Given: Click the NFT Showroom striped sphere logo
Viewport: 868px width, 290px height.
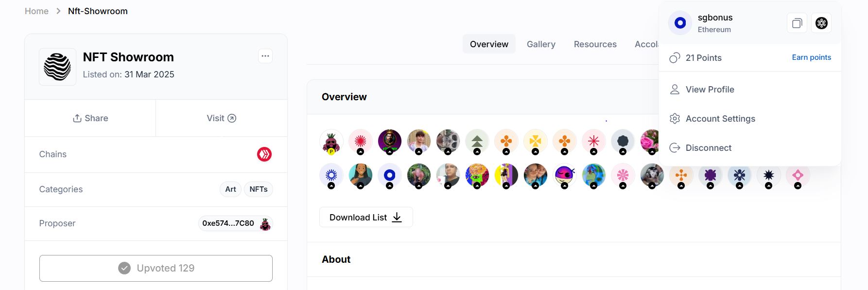Looking at the screenshot, I should [x=57, y=67].
